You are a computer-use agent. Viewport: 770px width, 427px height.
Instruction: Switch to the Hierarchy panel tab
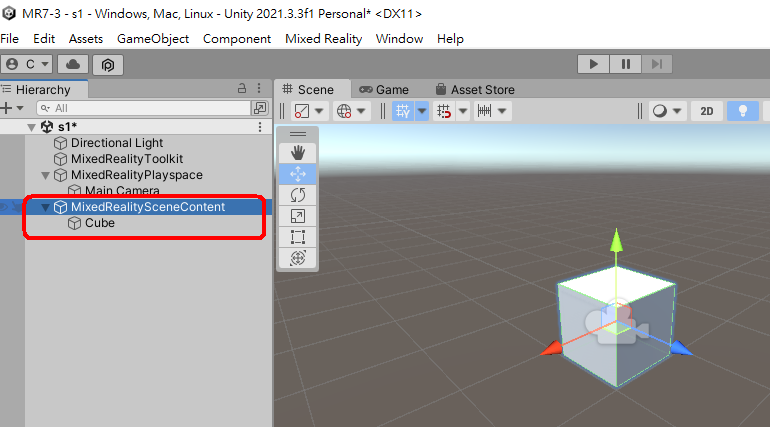tap(43, 89)
